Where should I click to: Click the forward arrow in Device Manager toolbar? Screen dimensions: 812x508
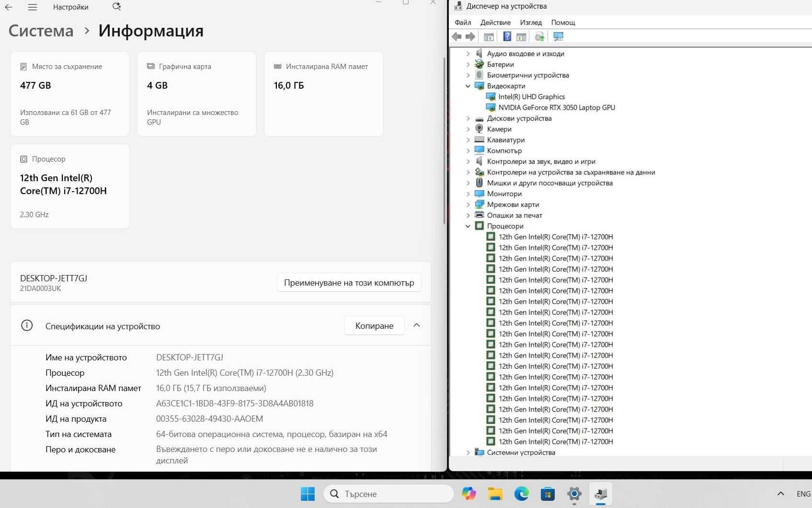[x=470, y=36]
